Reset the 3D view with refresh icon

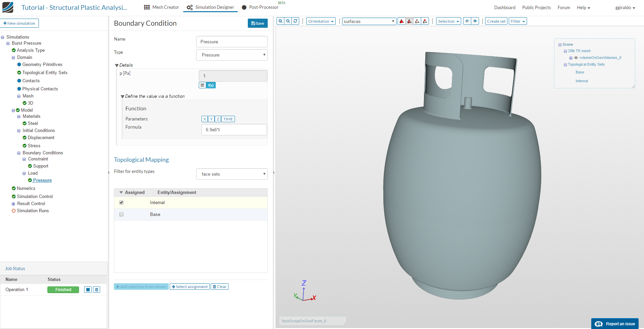[295, 21]
